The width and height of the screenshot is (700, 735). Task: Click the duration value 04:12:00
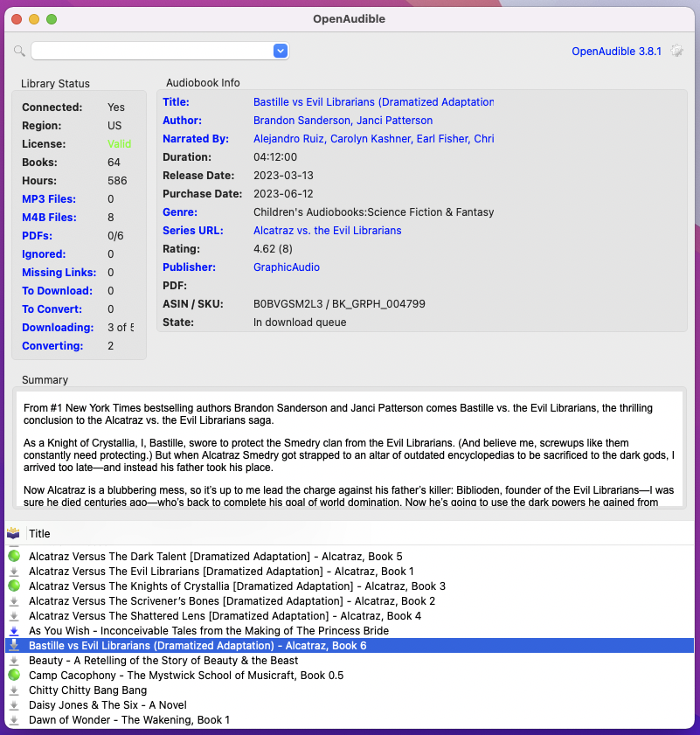[275, 157]
